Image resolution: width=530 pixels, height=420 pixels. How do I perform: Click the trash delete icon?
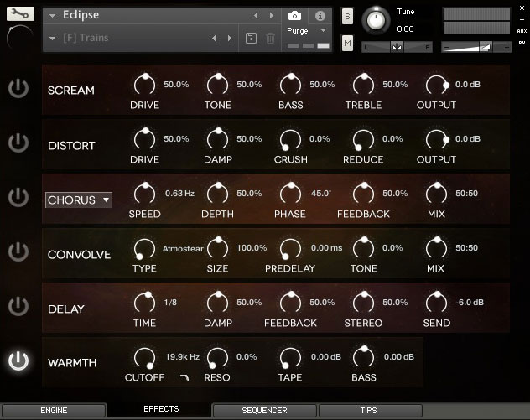click(270, 39)
